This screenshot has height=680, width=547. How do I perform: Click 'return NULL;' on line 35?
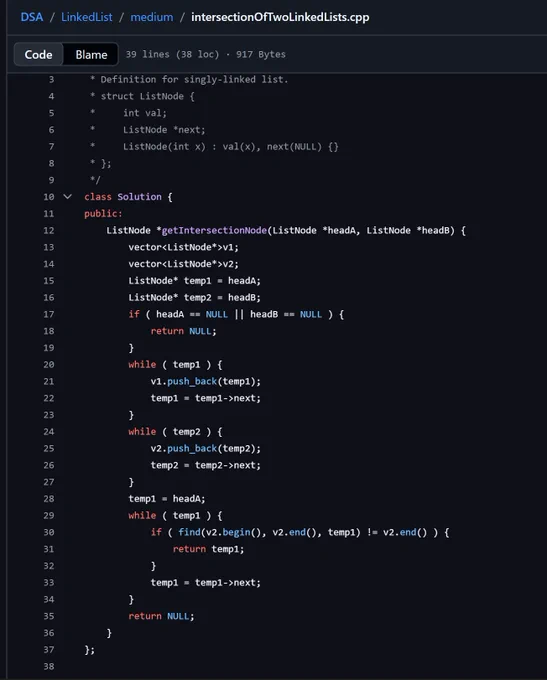pos(161,616)
